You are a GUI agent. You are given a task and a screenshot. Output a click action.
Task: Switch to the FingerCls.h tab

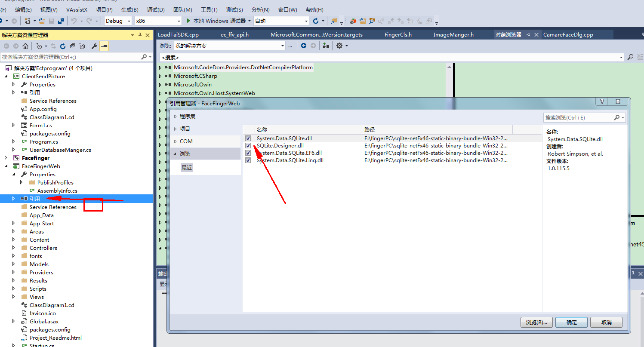click(x=398, y=34)
